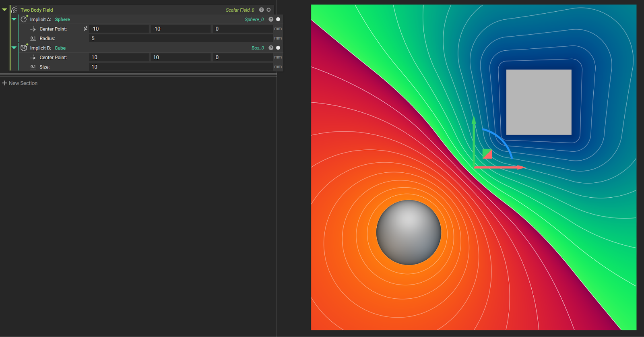Collapse the Implicit B Cube section
644x337 pixels.
[14, 48]
